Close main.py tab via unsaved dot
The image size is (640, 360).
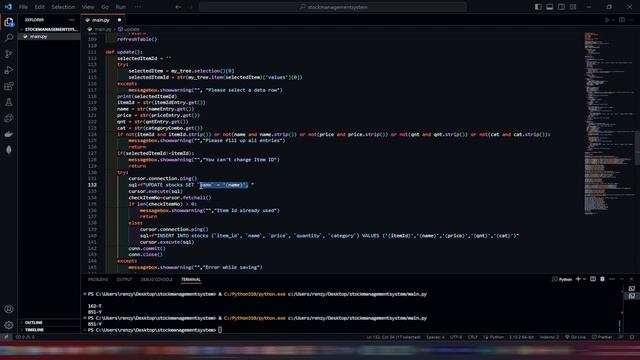click(x=120, y=20)
